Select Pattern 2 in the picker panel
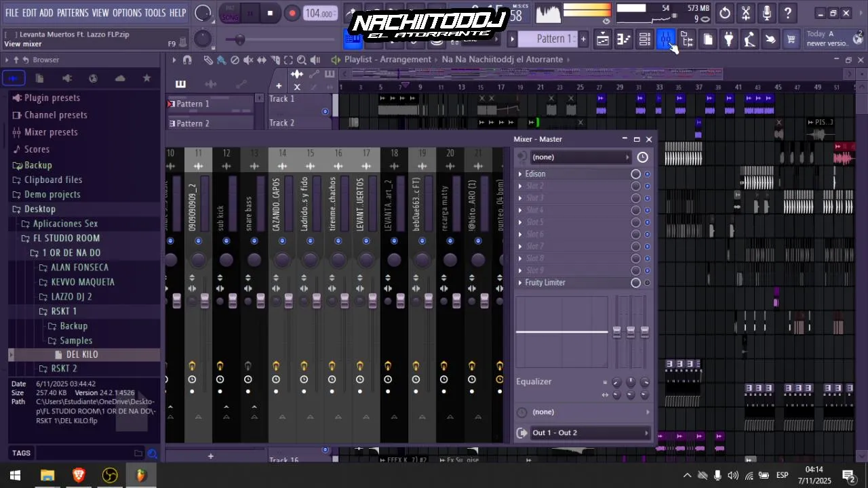This screenshot has width=868, height=488. tap(210, 123)
